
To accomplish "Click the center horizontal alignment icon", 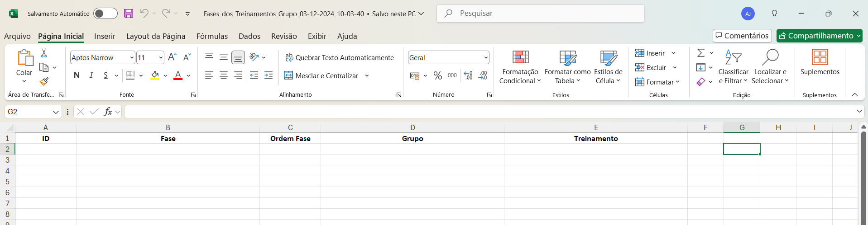I will point(224,75).
